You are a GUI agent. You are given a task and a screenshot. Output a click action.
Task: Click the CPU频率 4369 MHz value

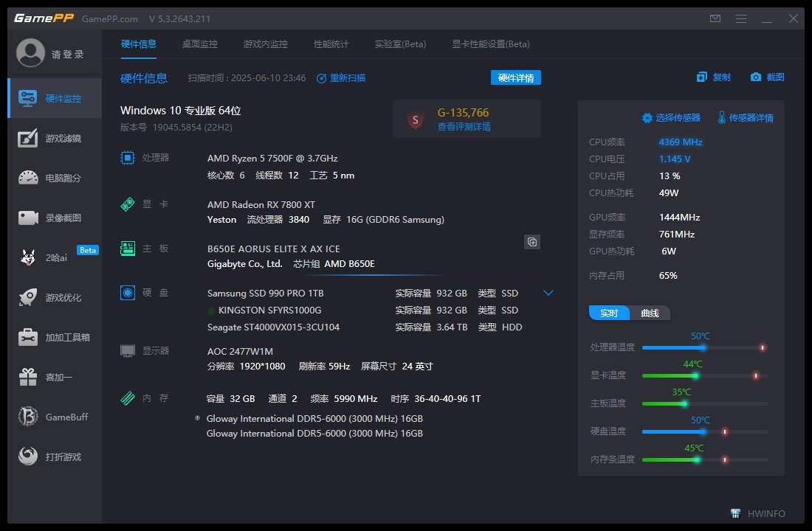(x=681, y=142)
